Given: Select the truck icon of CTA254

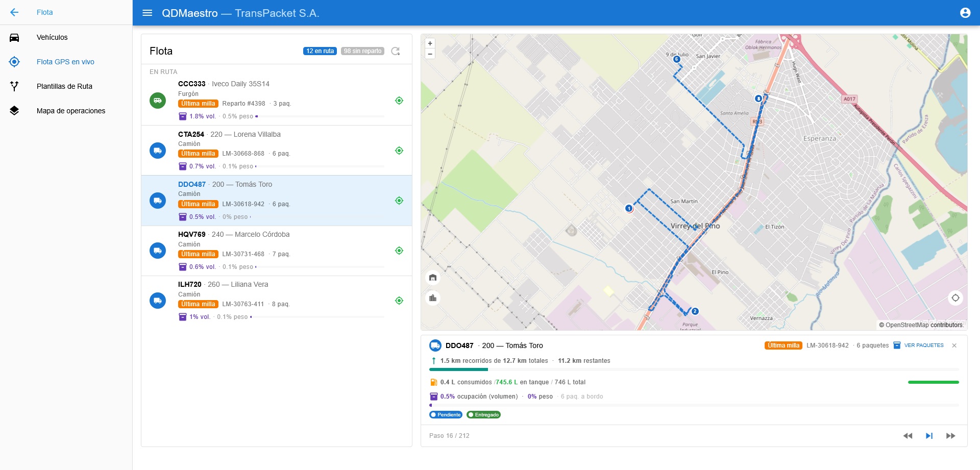Looking at the screenshot, I should coord(158,151).
